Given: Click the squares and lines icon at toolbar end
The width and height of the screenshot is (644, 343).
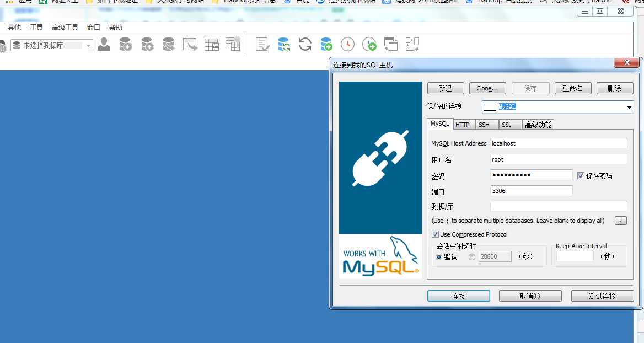Looking at the screenshot, I should pyautogui.click(x=412, y=44).
